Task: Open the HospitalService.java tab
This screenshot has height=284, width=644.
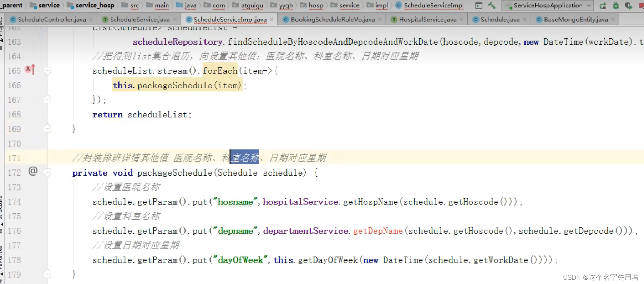Action: 427,19
